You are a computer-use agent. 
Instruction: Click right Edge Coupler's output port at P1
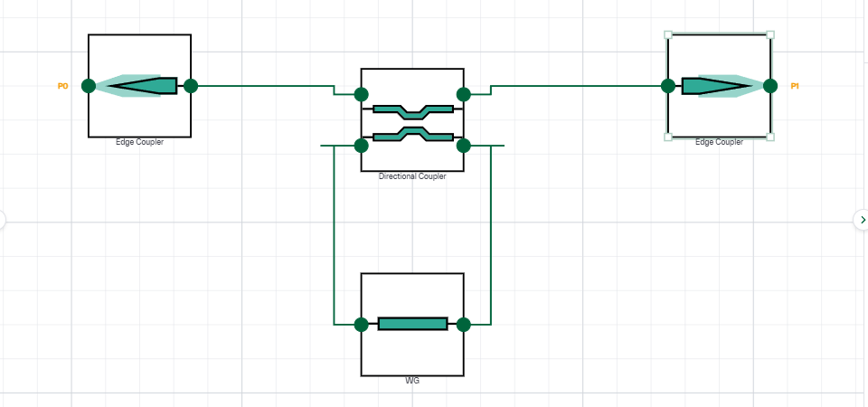pos(770,86)
